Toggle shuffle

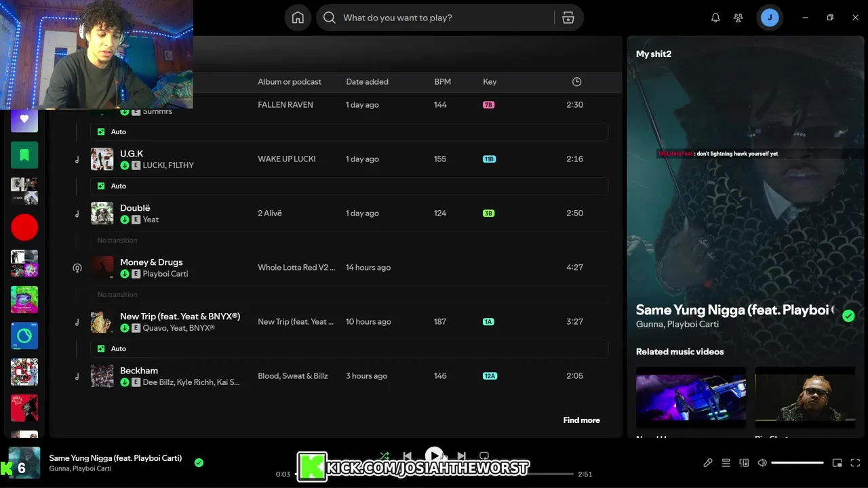[384, 456]
